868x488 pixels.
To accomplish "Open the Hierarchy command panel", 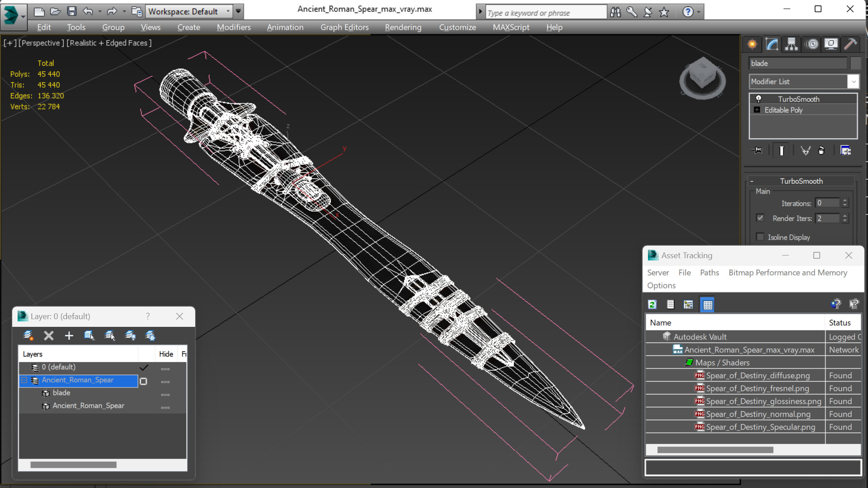I will pyautogui.click(x=792, y=44).
